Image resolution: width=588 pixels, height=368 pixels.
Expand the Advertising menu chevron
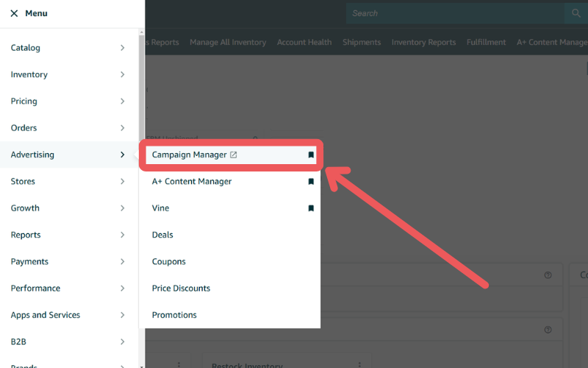coord(122,155)
